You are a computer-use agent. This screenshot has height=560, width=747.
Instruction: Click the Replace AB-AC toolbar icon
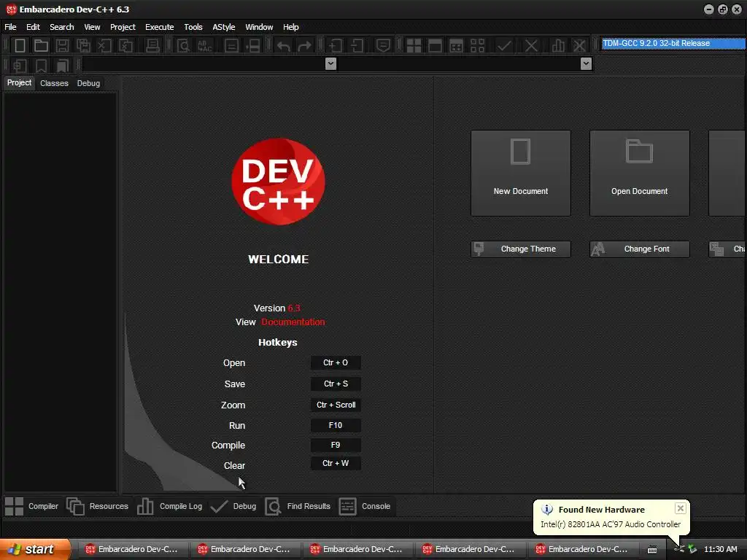(x=204, y=46)
